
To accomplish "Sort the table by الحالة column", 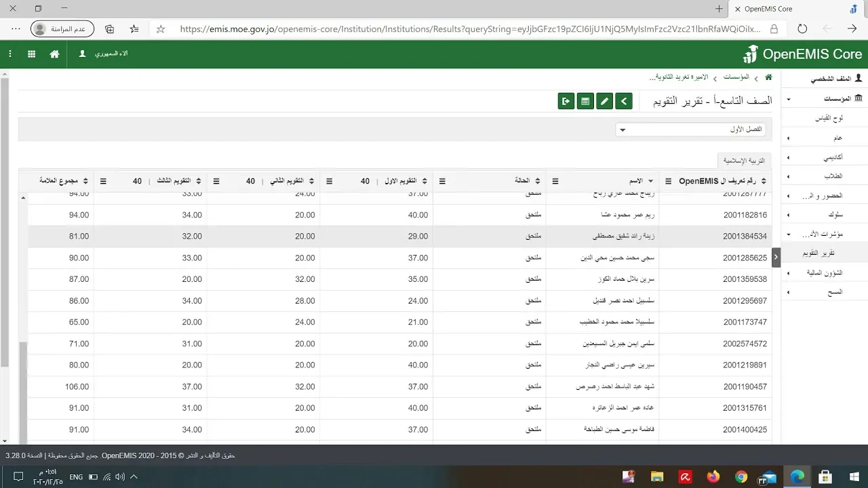I will 538,181.
